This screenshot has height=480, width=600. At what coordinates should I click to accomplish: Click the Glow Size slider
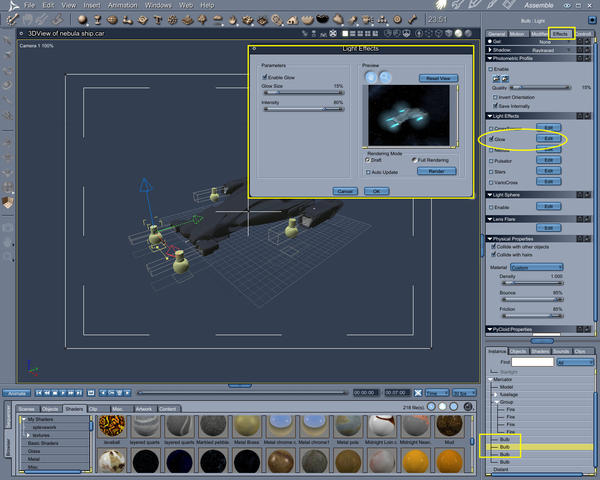[x=304, y=93]
